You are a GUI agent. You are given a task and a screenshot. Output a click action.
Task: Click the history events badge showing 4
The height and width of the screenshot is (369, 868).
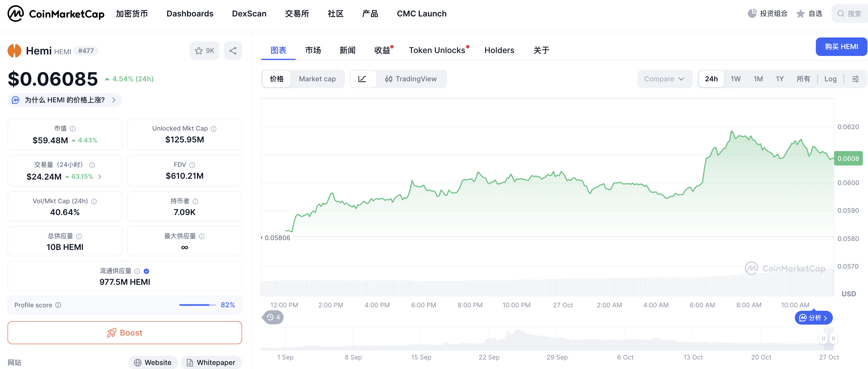[273, 317]
